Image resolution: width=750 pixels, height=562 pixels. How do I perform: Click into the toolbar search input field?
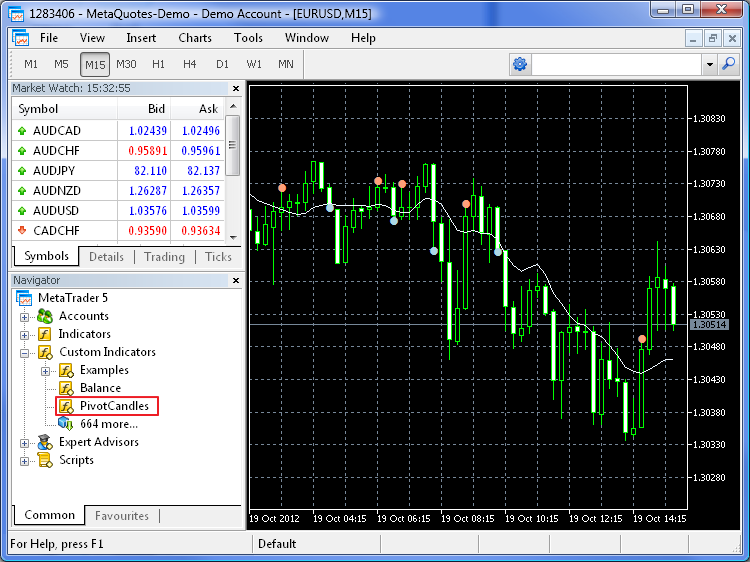tap(616, 64)
